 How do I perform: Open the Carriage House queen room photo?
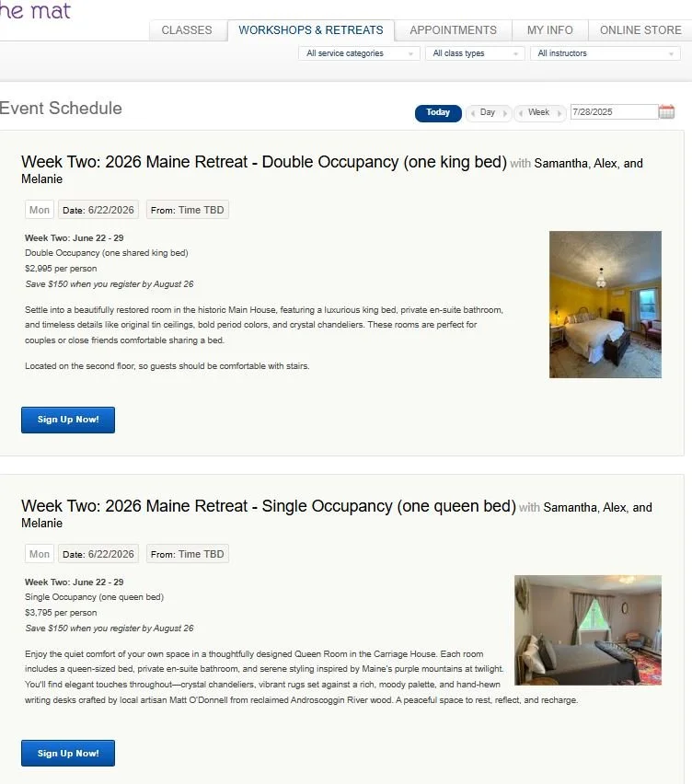587,630
